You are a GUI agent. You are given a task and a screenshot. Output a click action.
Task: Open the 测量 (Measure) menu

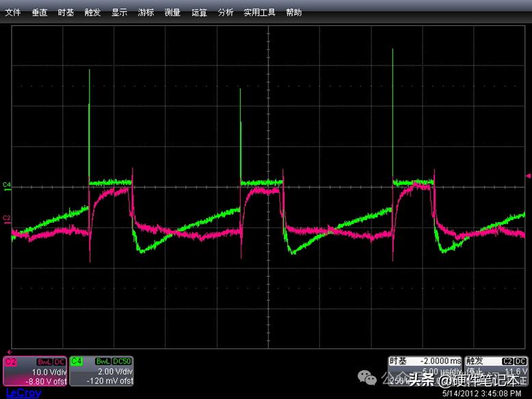172,12
